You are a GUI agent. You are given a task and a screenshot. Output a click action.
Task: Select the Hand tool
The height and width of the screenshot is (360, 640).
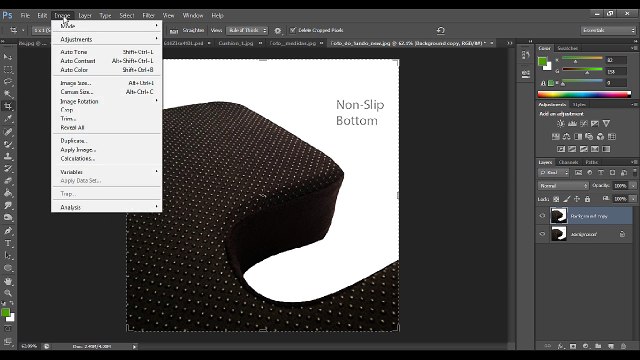coord(8,281)
